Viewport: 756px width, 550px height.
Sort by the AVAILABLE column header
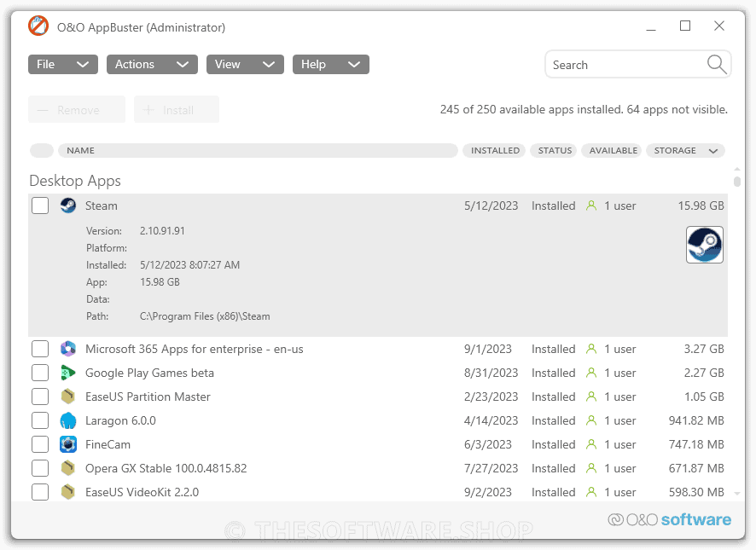[611, 150]
